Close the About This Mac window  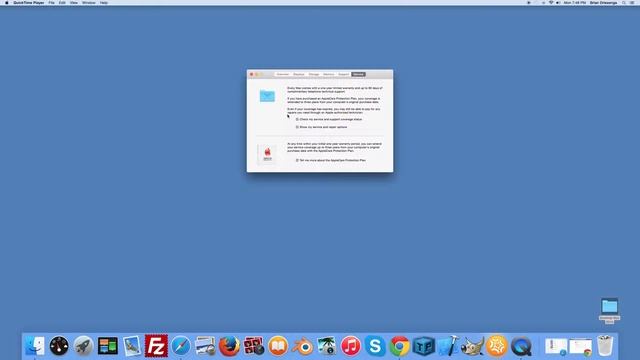tap(251, 74)
